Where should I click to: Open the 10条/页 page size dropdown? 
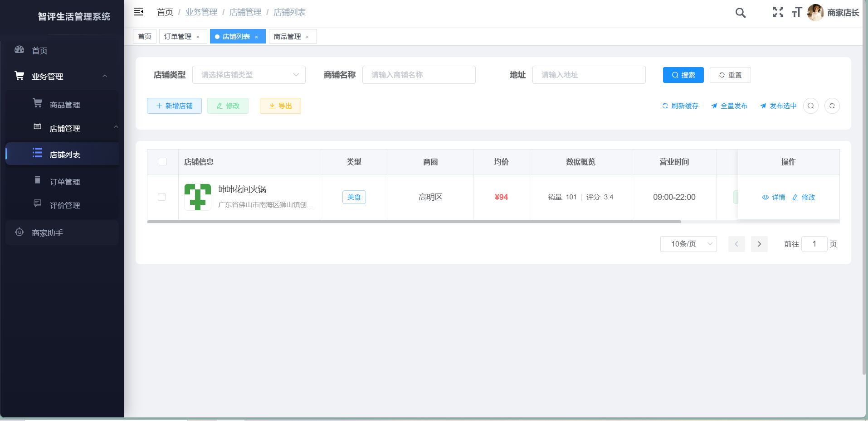click(688, 244)
